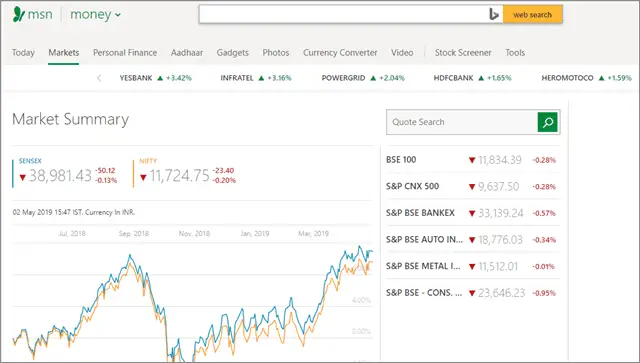Select the SENSEX index label
Viewport: 640px width, 363px height.
[30, 161]
